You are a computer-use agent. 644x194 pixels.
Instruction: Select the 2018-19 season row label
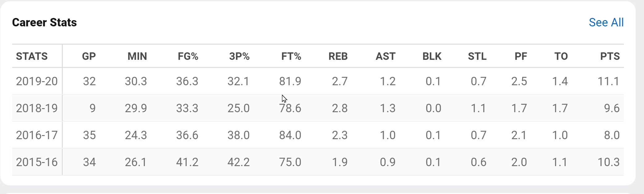37,108
